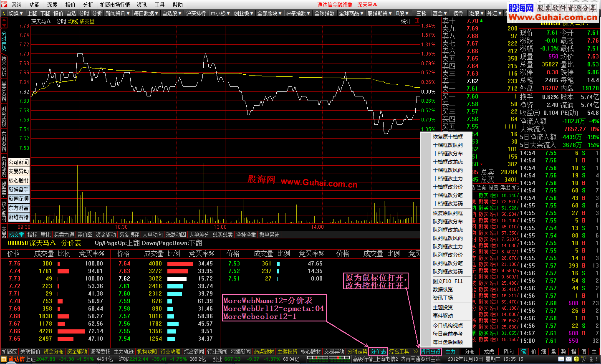The height and width of the screenshot is (364, 601).
Task: Select the 主 view button at bottom right
Action: 593,351
